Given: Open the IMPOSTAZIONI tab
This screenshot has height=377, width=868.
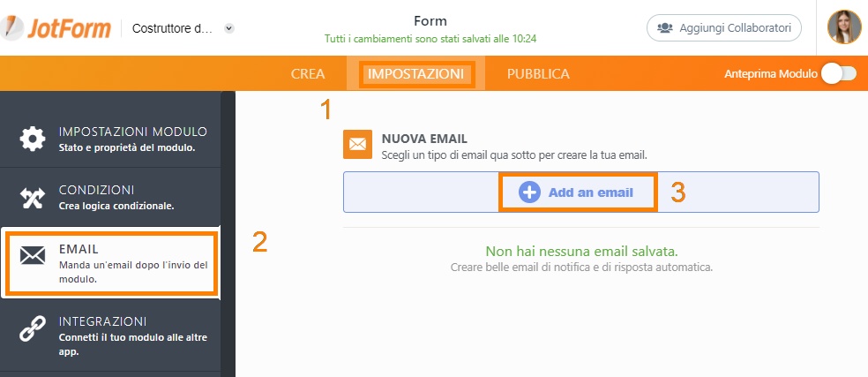Looking at the screenshot, I should tap(415, 74).
